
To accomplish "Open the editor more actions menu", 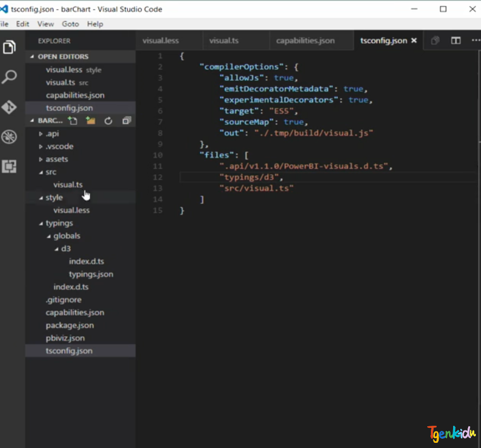I will [476, 40].
